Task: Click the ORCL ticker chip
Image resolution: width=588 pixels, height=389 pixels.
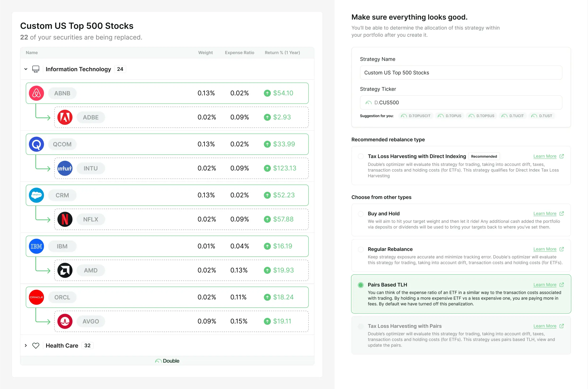Action: tap(62, 297)
